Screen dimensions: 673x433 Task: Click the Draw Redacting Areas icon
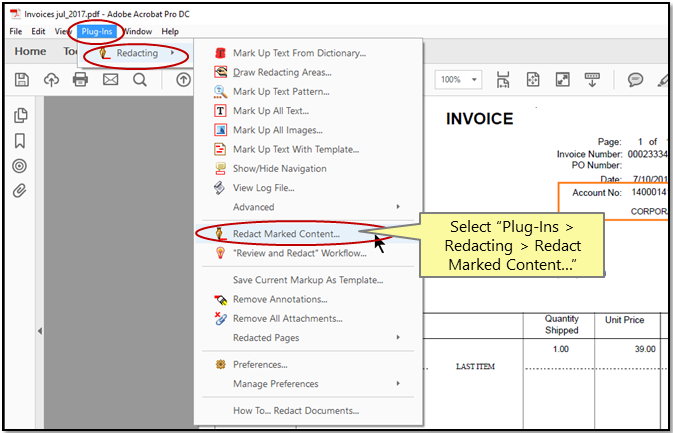221,72
